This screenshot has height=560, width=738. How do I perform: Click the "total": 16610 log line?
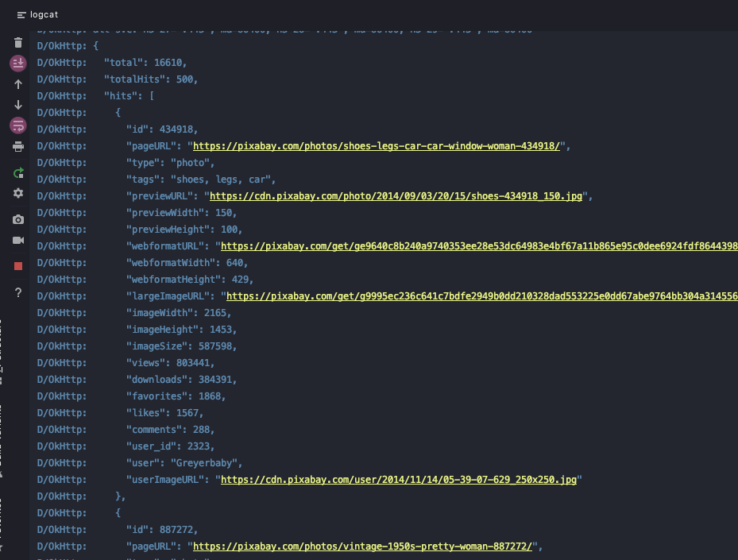click(x=145, y=63)
